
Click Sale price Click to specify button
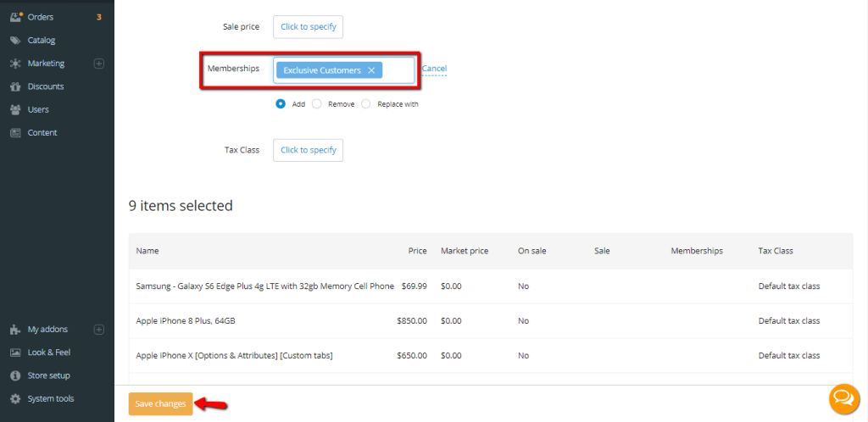(309, 26)
